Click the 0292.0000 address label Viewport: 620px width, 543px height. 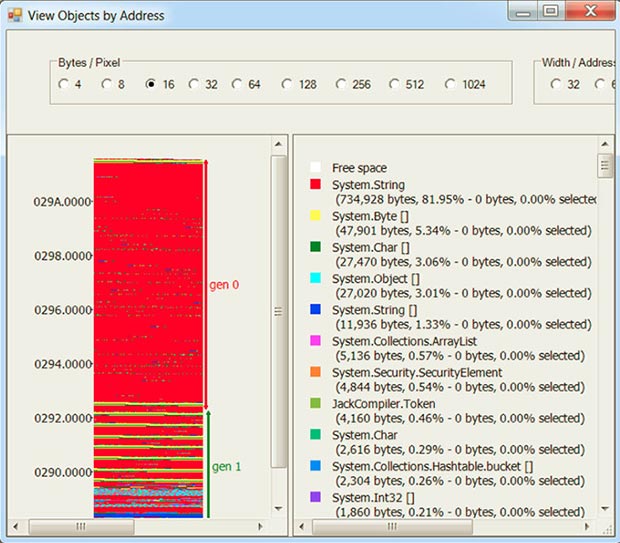(x=63, y=418)
